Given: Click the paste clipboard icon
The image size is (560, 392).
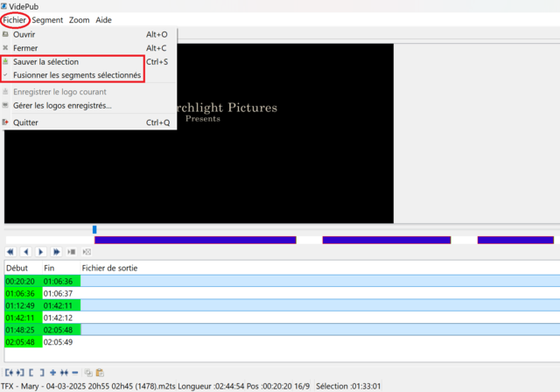Looking at the screenshot, I should [100, 373].
